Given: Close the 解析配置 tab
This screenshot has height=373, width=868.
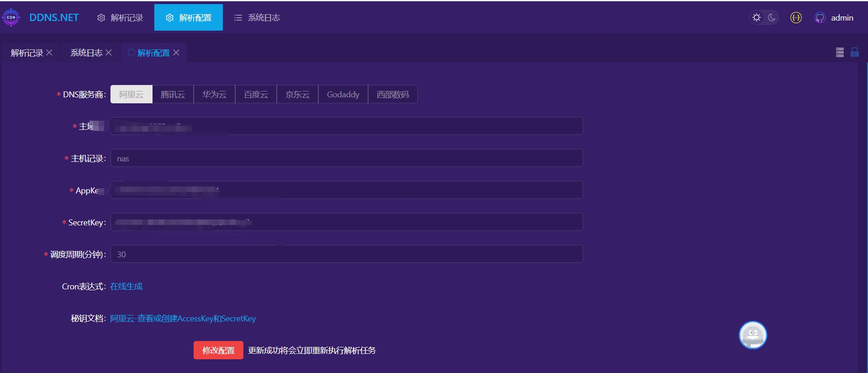Looking at the screenshot, I should 176,53.
